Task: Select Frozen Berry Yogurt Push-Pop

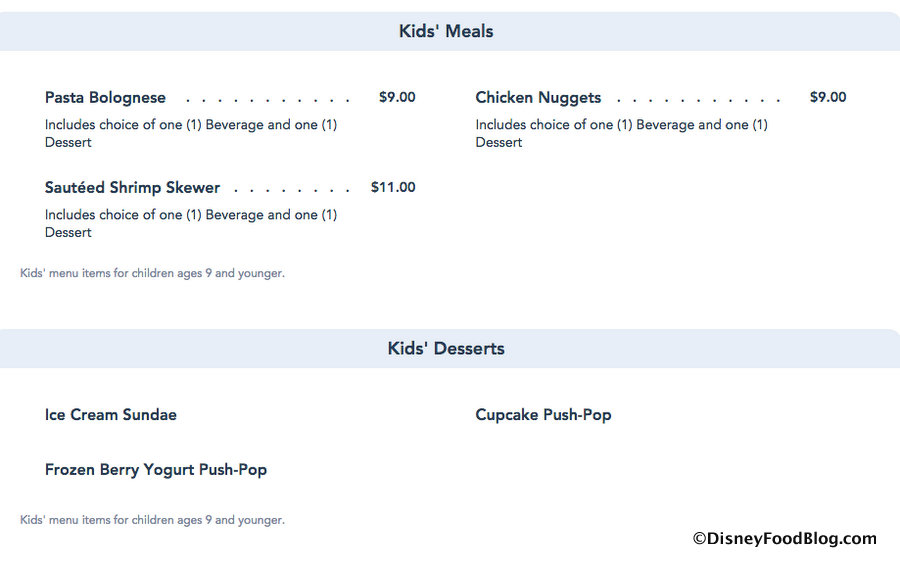Action: [156, 470]
